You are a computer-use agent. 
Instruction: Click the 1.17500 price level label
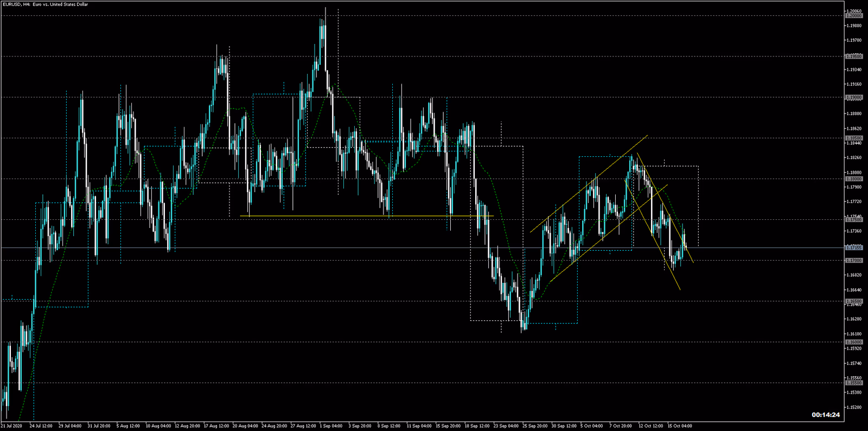[854, 220]
